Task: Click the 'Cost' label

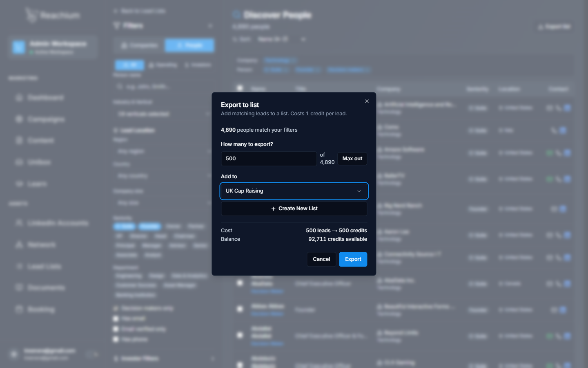Action: point(227,231)
